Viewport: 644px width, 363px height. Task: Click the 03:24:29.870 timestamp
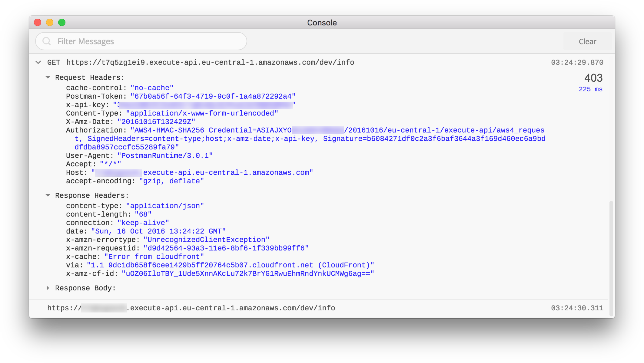click(577, 62)
